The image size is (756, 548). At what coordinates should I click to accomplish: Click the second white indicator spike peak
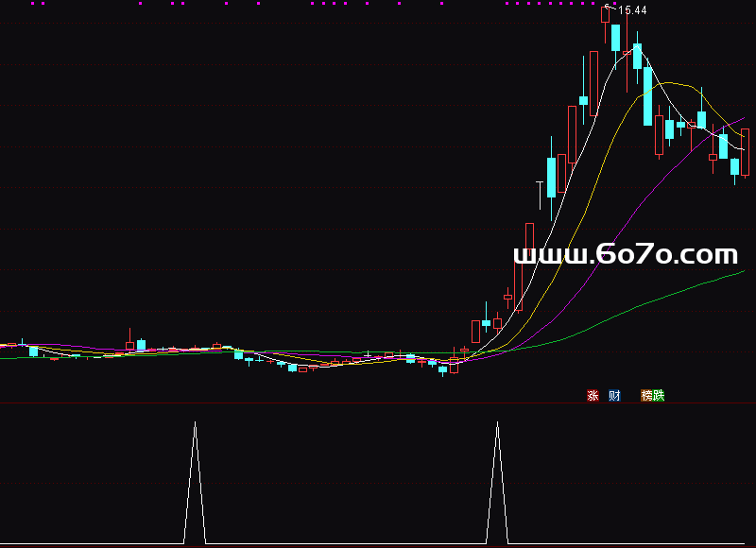tap(497, 423)
